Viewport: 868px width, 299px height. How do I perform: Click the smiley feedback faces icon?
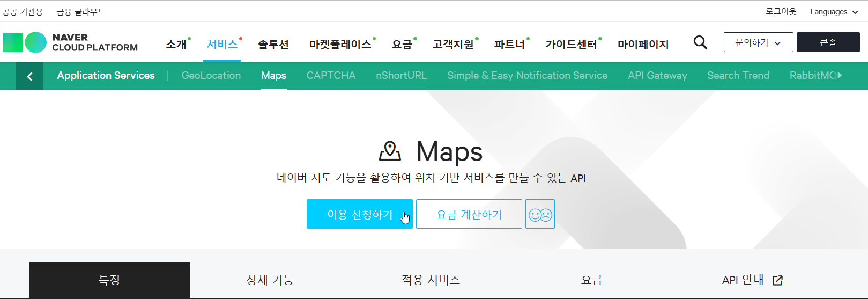click(x=540, y=214)
